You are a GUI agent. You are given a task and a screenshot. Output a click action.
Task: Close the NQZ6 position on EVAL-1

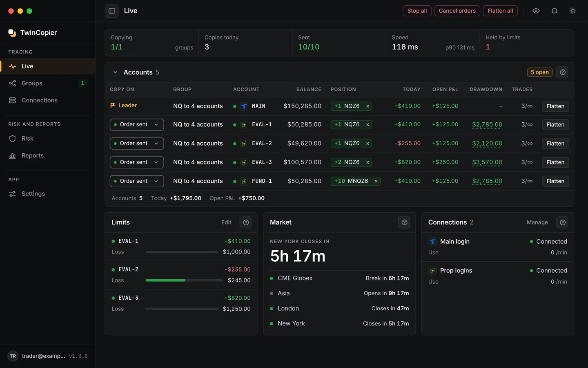(367, 125)
